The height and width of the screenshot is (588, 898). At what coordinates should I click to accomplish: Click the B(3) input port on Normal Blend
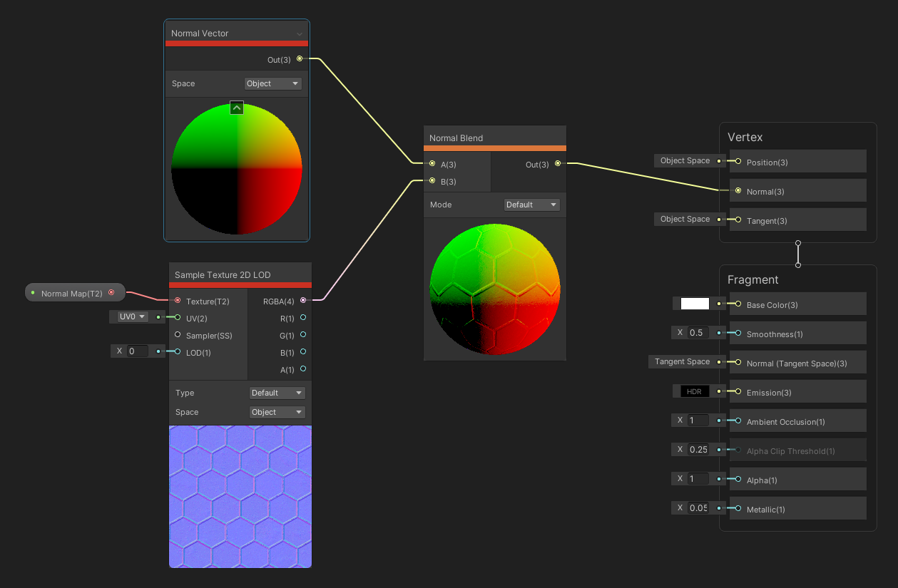tap(432, 180)
